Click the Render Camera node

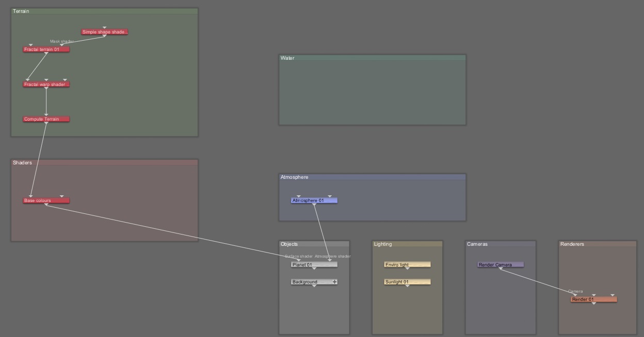click(x=500, y=265)
